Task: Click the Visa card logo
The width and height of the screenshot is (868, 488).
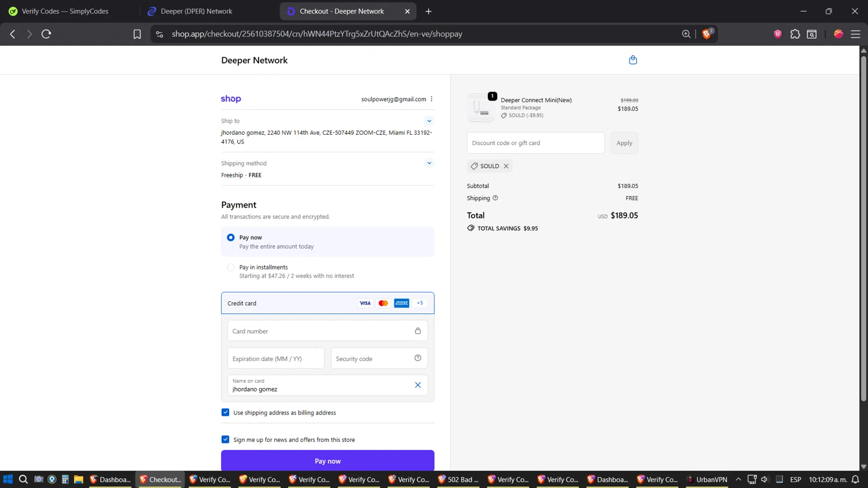Action: (x=365, y=303)
